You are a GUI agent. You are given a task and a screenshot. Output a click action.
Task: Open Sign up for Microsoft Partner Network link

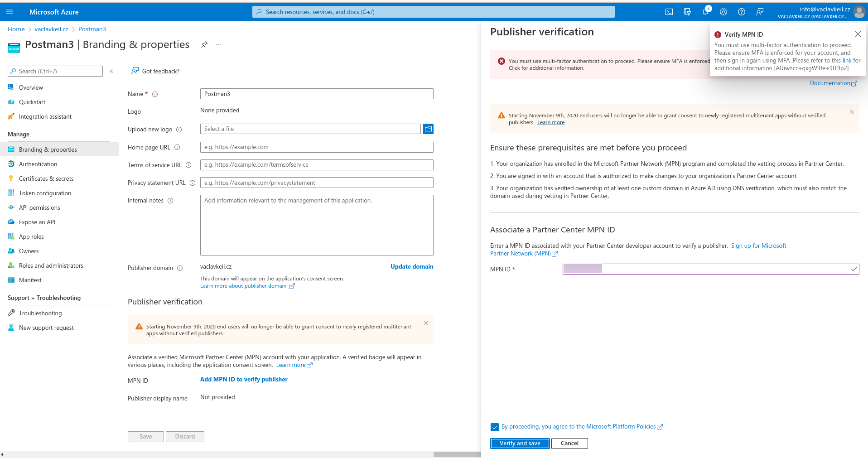pyautogui.click(x=758, y=246)
